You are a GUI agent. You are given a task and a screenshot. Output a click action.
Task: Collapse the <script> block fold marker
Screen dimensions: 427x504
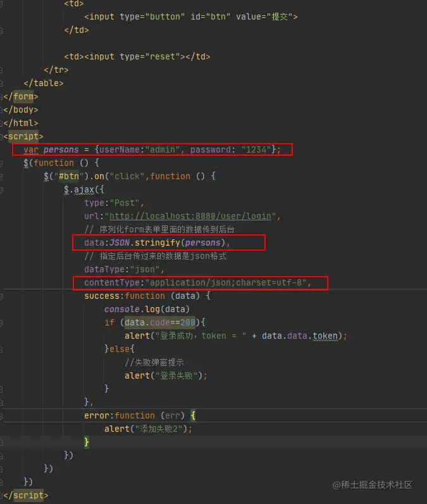(1, 137)
